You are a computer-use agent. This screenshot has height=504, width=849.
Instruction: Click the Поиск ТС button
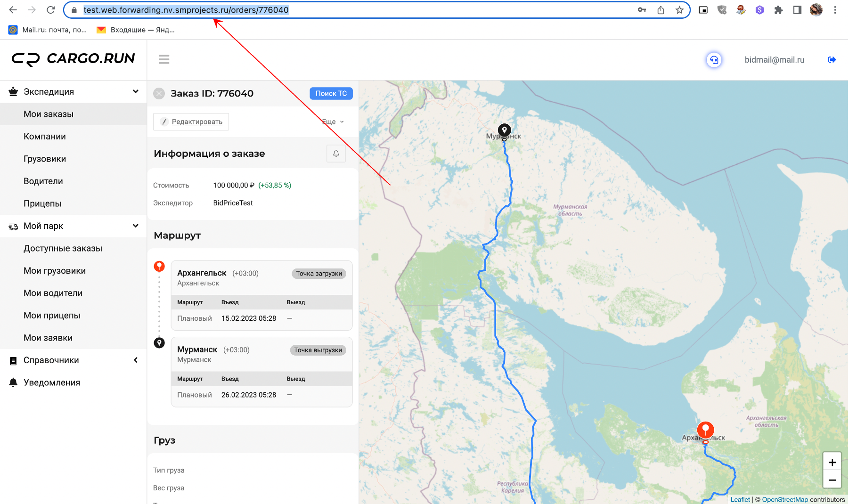tap(331, 93)
